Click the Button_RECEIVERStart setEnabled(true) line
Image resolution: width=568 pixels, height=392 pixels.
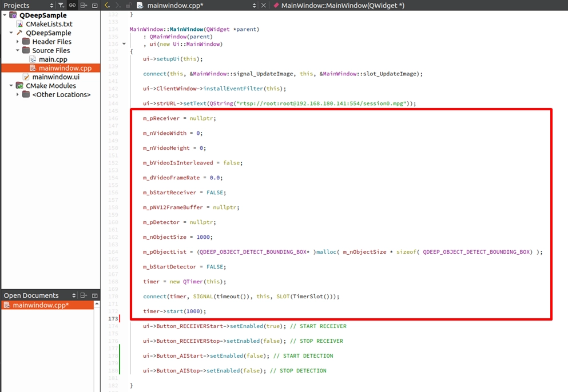(214, 326)
